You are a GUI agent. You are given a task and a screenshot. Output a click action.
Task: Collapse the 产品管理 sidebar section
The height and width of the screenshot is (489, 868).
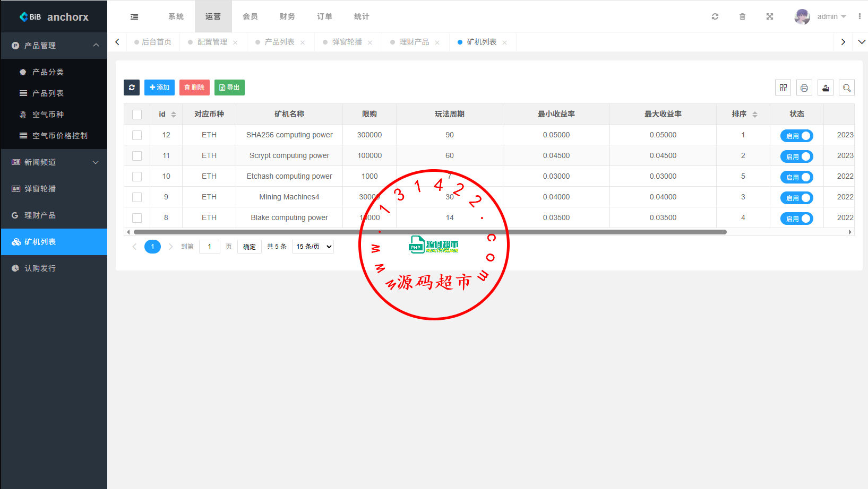(54, 46)
